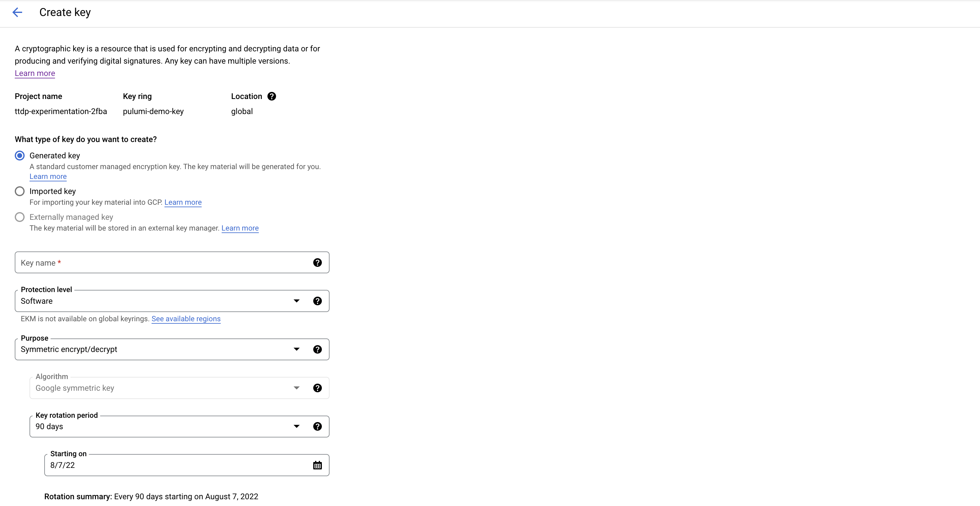980x506 pixels.
Task: Click the help icon next to Algorithm
Action: [318, 388]
